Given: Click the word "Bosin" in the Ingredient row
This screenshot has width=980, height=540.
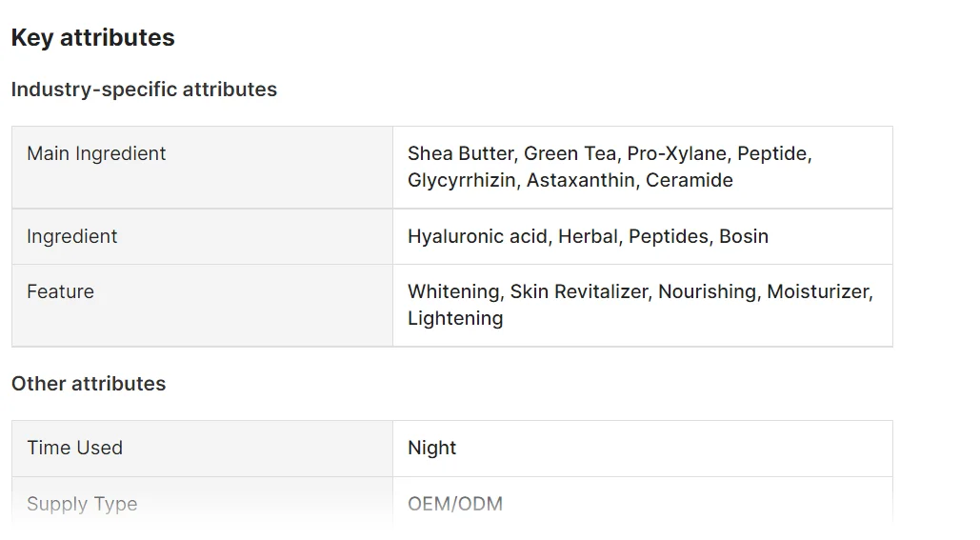Looking at the screenshot, I should coord(744,236).
